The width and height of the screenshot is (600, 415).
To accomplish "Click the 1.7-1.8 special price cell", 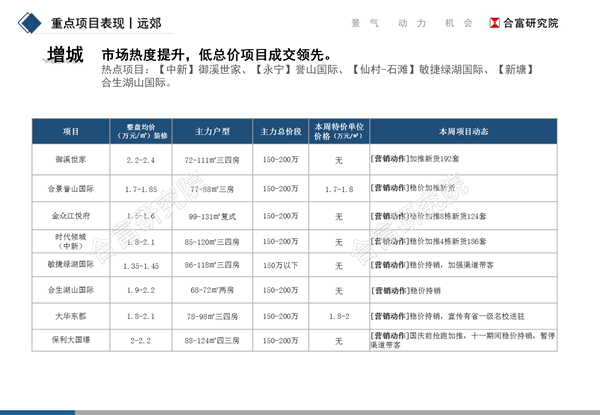I will (339, 189).
